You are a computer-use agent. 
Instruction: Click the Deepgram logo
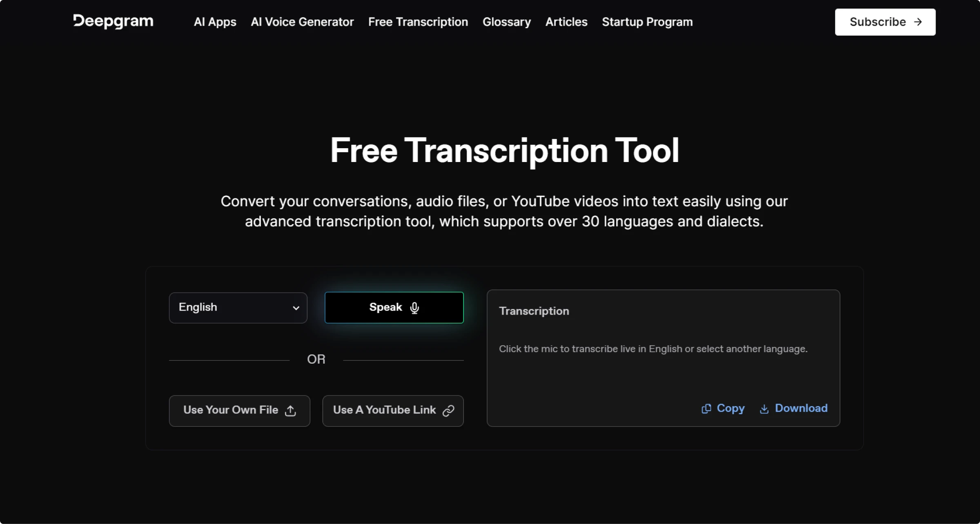point(113,21)
